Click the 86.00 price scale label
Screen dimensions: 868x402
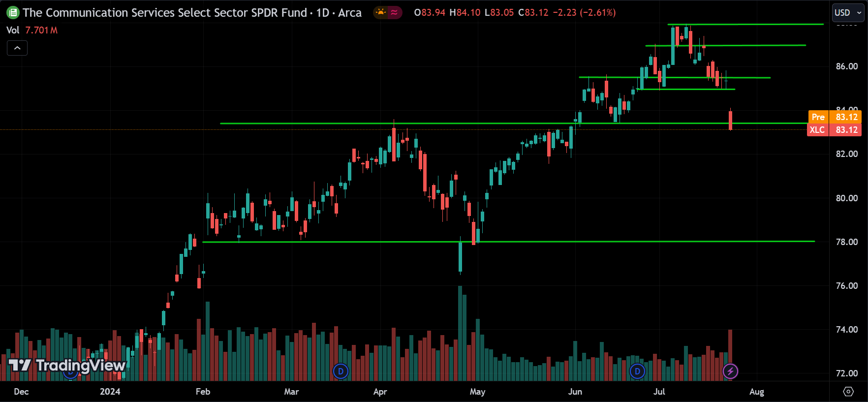pos(847,66)
